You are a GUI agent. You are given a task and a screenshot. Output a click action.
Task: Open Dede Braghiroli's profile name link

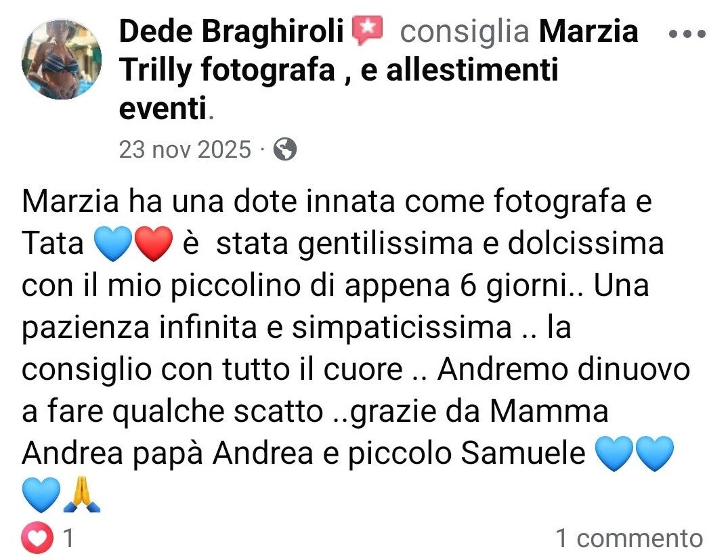point(231,30)
